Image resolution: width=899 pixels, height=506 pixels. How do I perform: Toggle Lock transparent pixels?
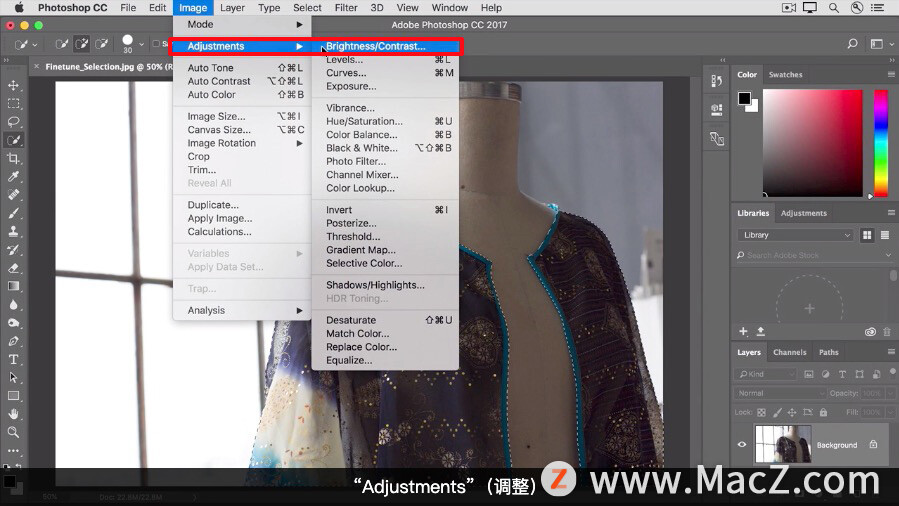tap(761, 412)
